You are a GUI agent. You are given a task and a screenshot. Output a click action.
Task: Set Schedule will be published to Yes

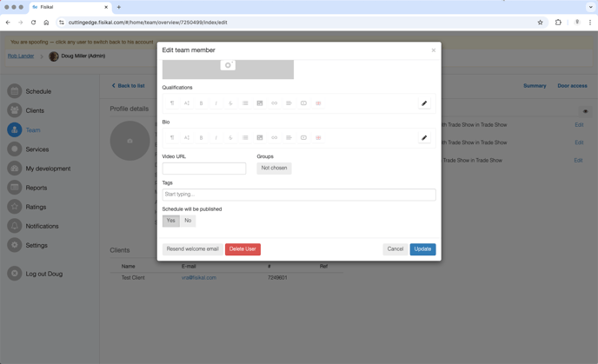pyautogui.click(x=171, y=221)
